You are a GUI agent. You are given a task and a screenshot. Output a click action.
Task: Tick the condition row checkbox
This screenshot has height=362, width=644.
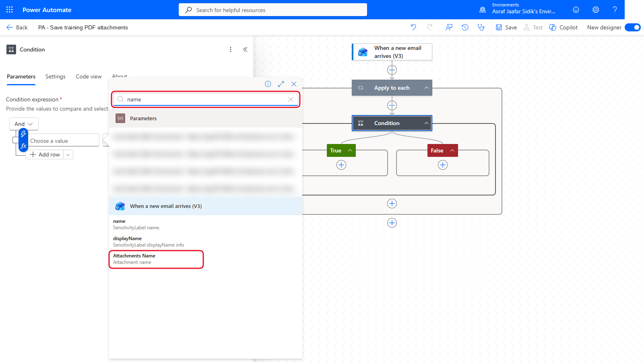(15, 140)
